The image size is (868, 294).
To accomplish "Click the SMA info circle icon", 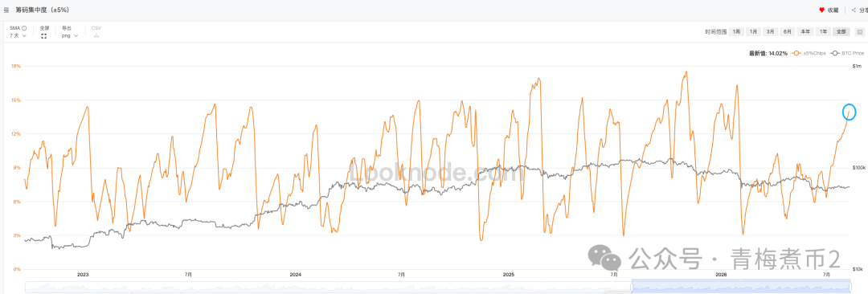I will click(x=24, y=27).
